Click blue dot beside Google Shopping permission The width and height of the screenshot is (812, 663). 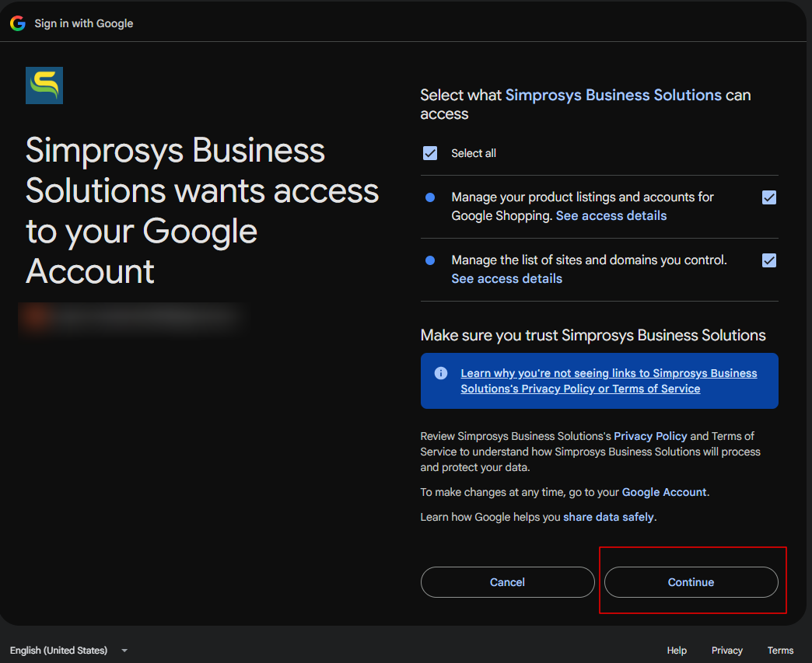[x=430, y=197]
